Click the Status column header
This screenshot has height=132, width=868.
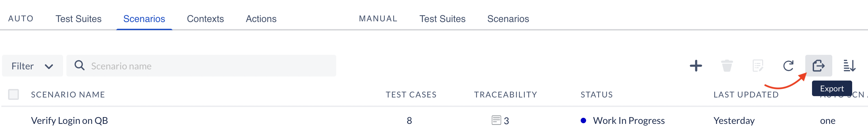(x=597, y=95)
